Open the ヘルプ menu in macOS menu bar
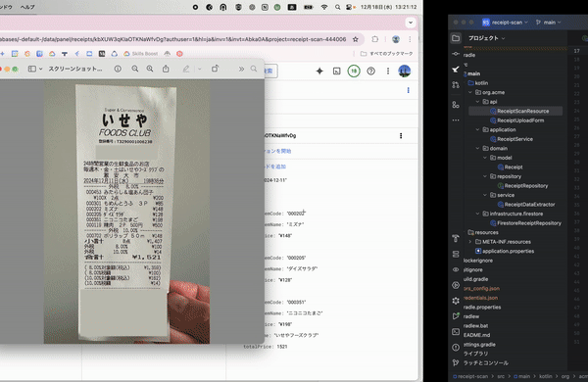The width and height of the screenshot is (588, 382). click(27, 7)
